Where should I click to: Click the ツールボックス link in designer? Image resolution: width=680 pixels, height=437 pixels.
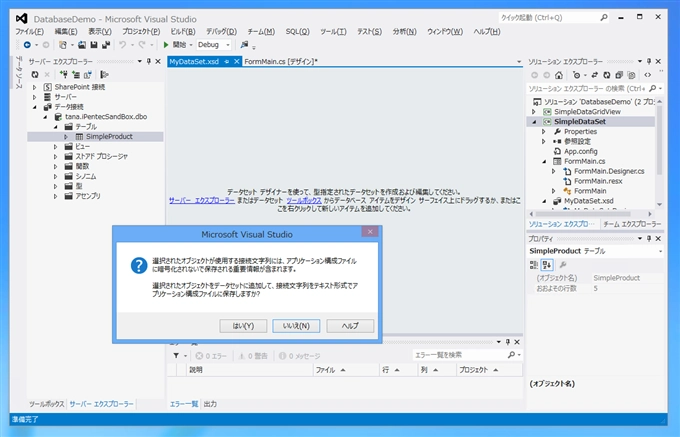click(304, 201)
